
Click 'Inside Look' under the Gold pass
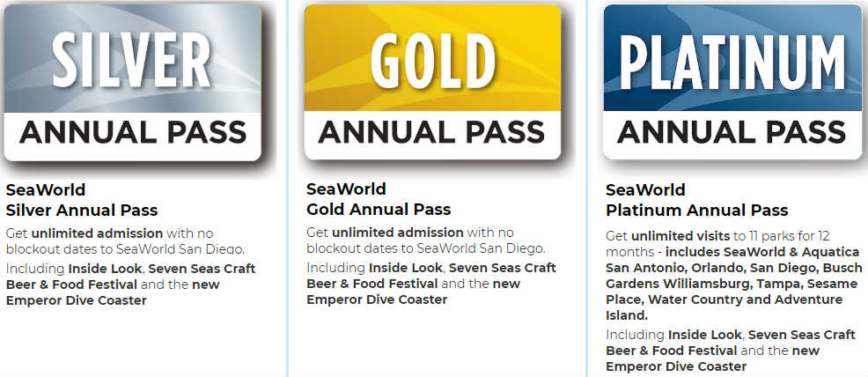406,268
